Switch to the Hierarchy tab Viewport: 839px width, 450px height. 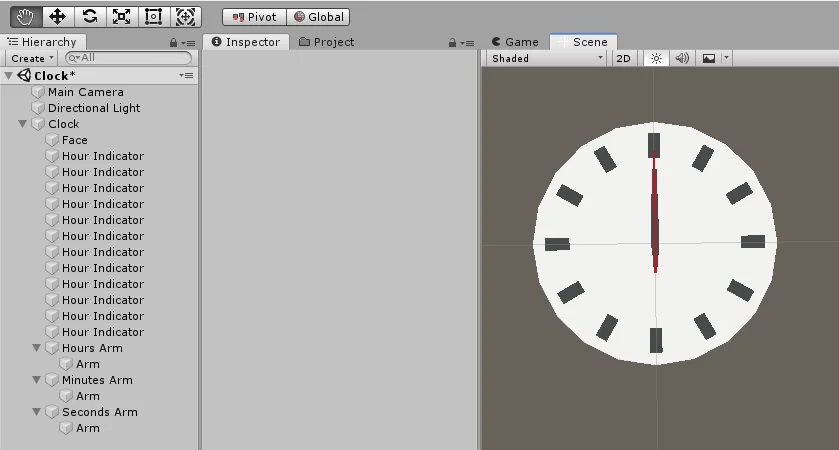[x=42, y=42]
